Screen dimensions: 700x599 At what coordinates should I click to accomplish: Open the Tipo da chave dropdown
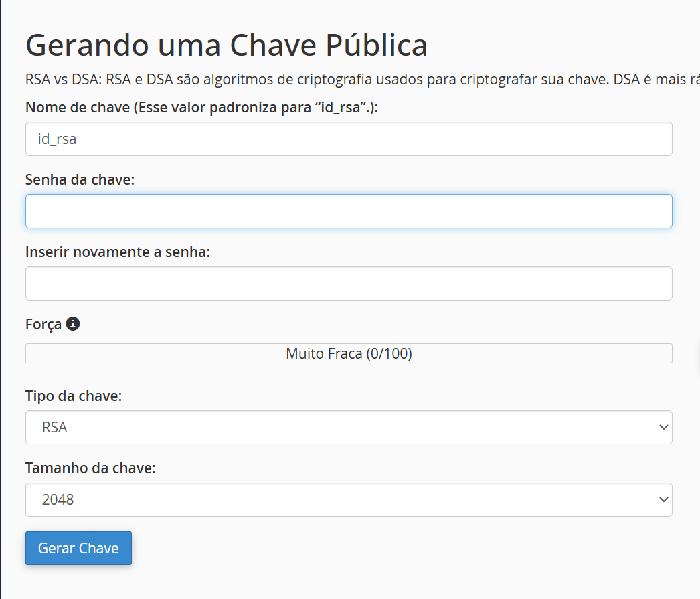348,427
